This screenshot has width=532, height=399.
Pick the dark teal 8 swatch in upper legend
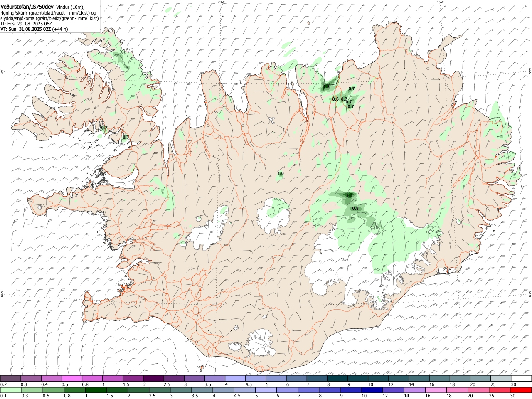337,379
